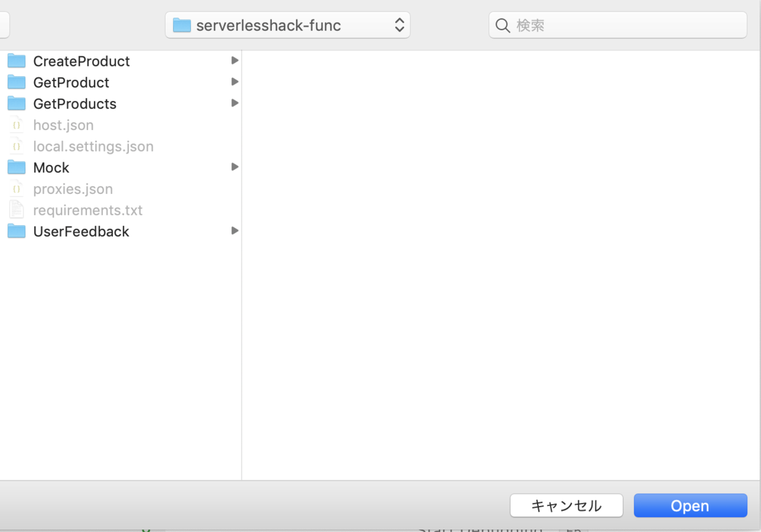
Task: Expand the CreateProduct folder arrow
Action: pyautogui.click(x=235, y=61)
